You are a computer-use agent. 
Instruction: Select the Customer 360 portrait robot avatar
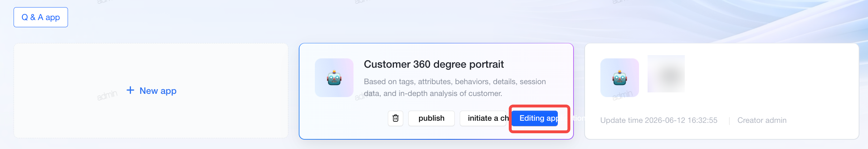334,78
